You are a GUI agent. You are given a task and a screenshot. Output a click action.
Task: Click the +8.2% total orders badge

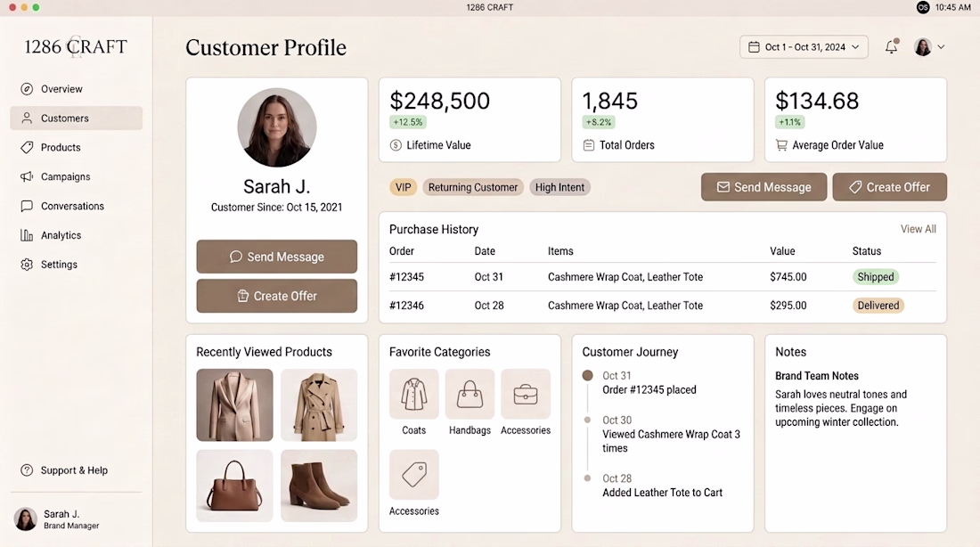tap(599, 123)
